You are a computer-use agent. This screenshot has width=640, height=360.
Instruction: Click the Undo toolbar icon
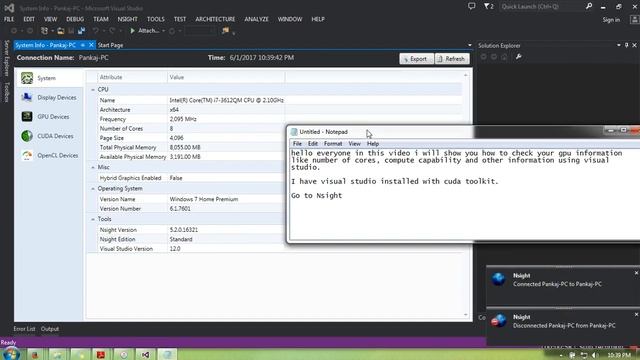[96, 31]
